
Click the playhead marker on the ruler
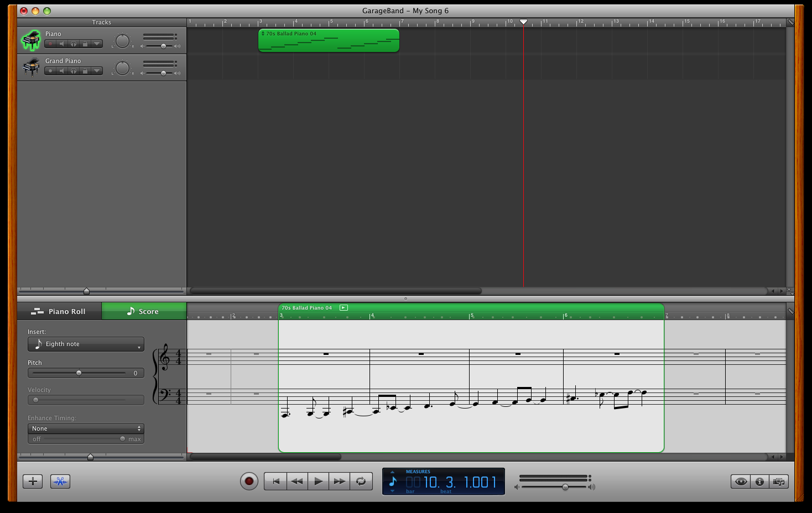pos(523,22)
